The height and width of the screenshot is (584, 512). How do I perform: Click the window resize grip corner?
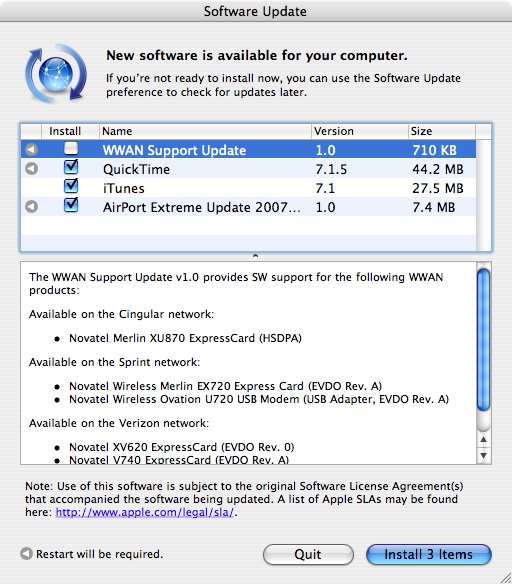pos(505,577)
